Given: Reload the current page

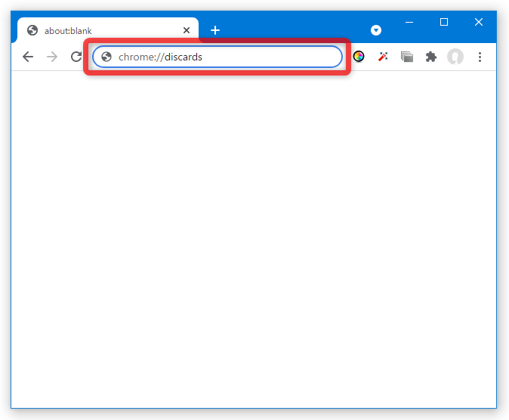Looking at the screenshot, I should click(76, 57).
